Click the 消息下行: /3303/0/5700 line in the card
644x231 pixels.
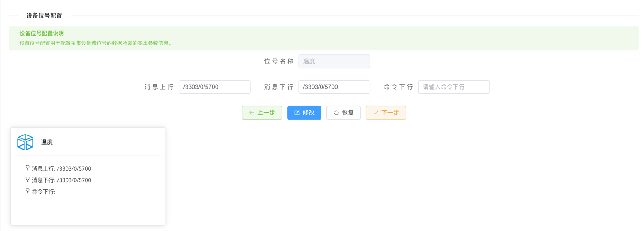coord(61,180)
